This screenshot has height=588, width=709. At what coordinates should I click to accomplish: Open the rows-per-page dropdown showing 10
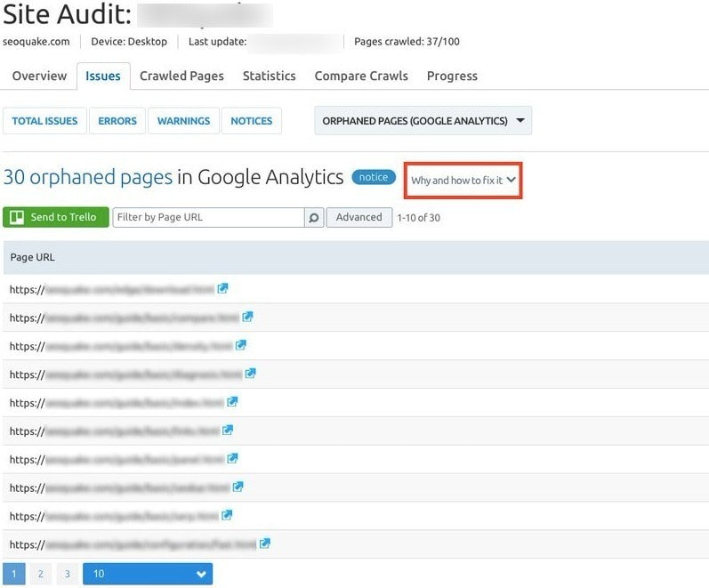(x=148, y=574)
